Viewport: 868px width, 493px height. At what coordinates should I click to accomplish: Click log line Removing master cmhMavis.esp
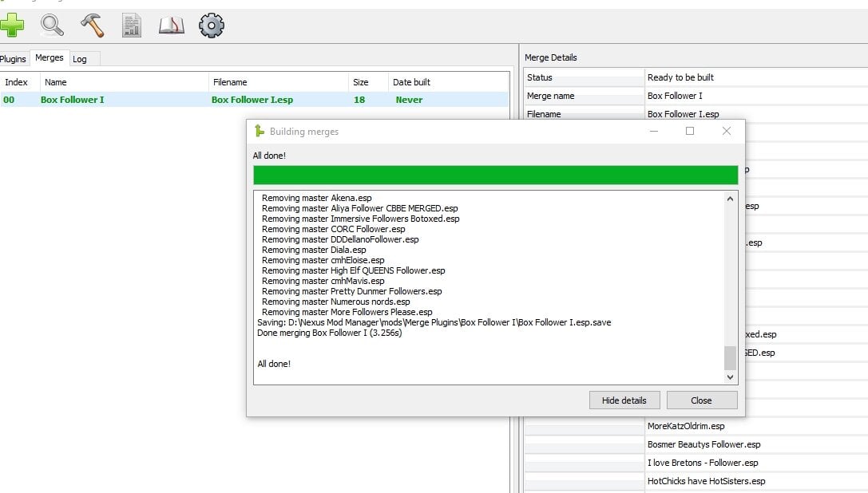323,281
